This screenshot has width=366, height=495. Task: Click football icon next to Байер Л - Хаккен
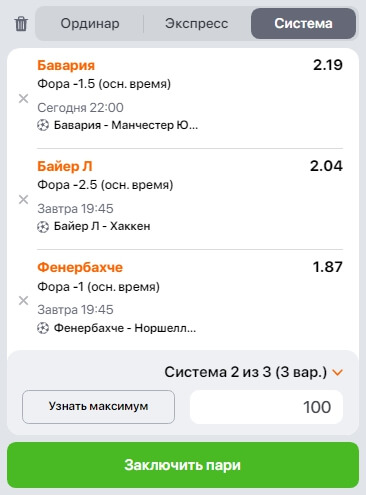43,227
